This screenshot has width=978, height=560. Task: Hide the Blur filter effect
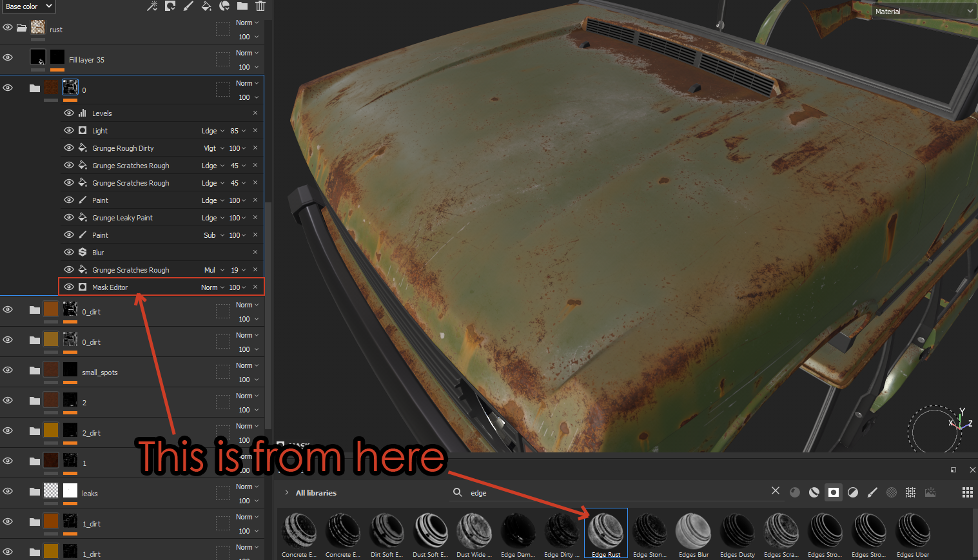[x=69, y=252]
